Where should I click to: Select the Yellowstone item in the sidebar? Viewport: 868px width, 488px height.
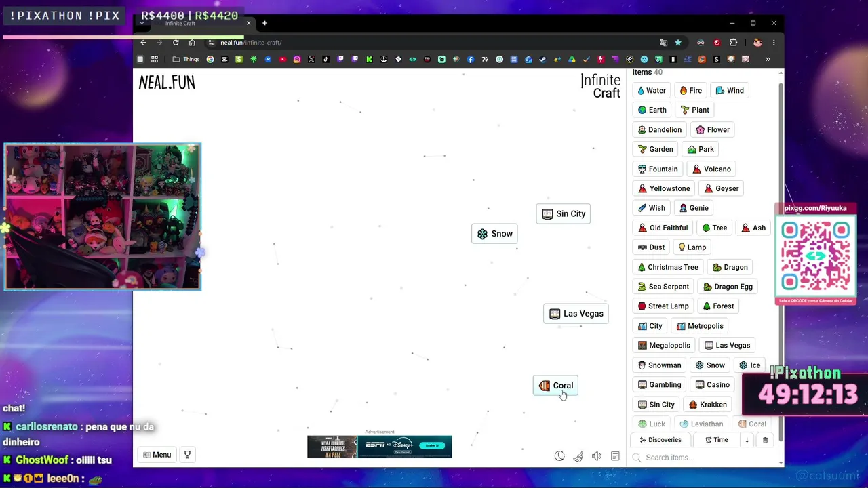664,188
